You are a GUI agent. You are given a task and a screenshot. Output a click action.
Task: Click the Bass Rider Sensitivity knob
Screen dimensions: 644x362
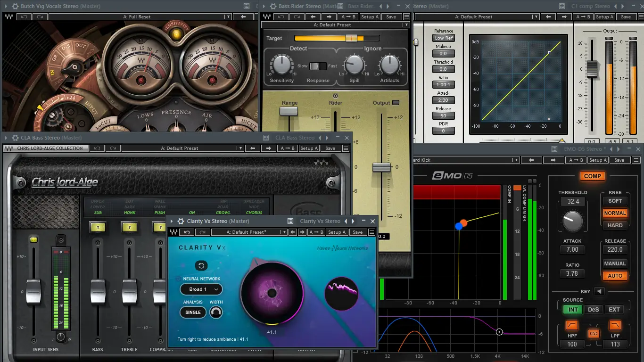coord(281,65)
